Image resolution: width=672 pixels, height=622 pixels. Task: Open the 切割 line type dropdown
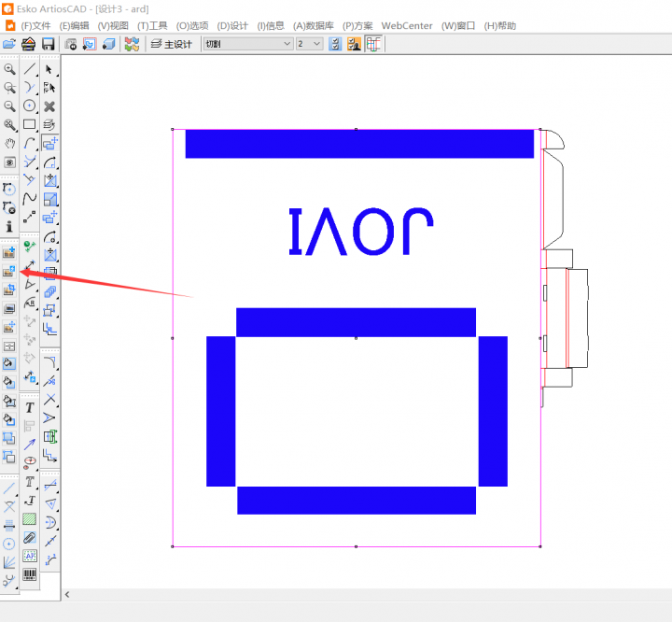coord(285,44)
